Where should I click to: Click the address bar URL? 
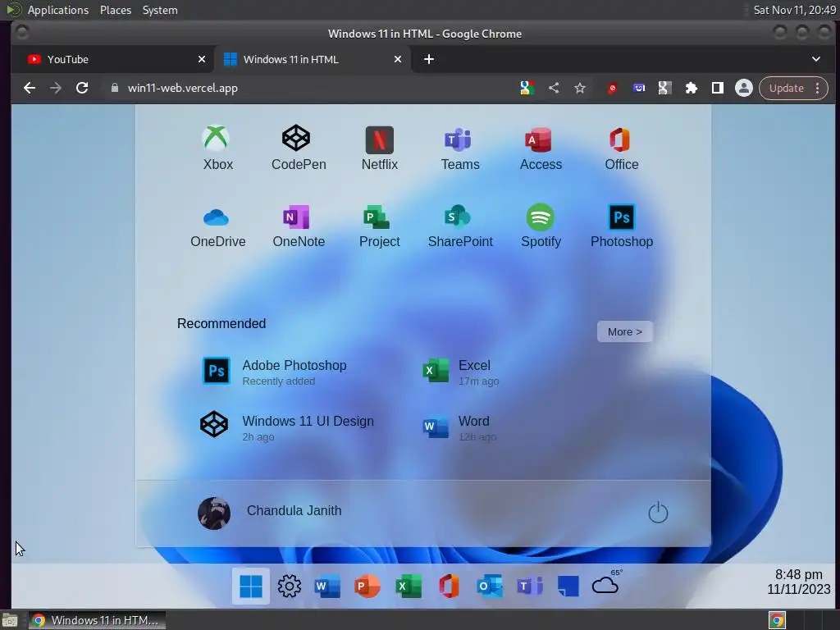click(x=183, y=89)
